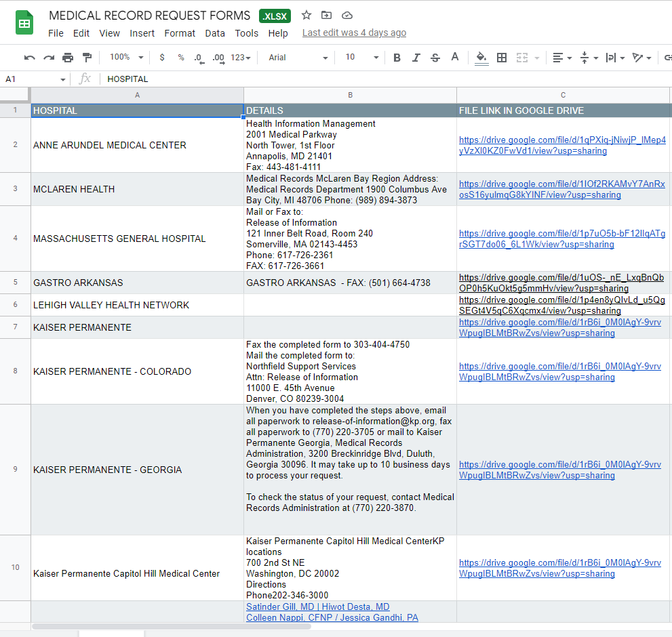Select the FILE LINK IN GOOGLE DRIVE cell
The height and width of the screenshot is (637, 672).
564,110
